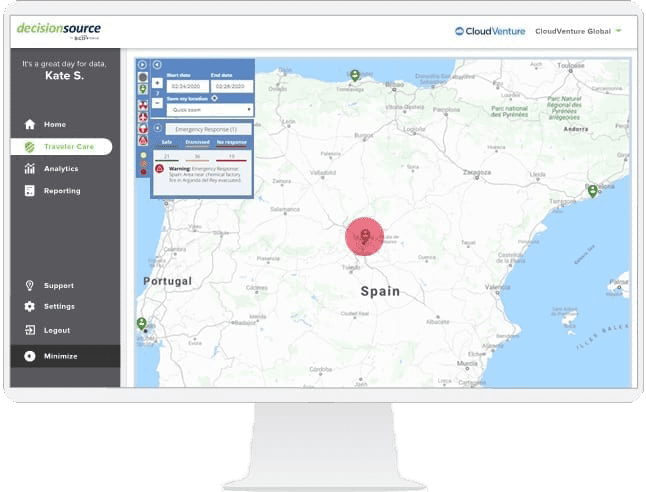Click the Settings gear icon
This screenshot has height=492, width=646.
[x=29, y=306]
